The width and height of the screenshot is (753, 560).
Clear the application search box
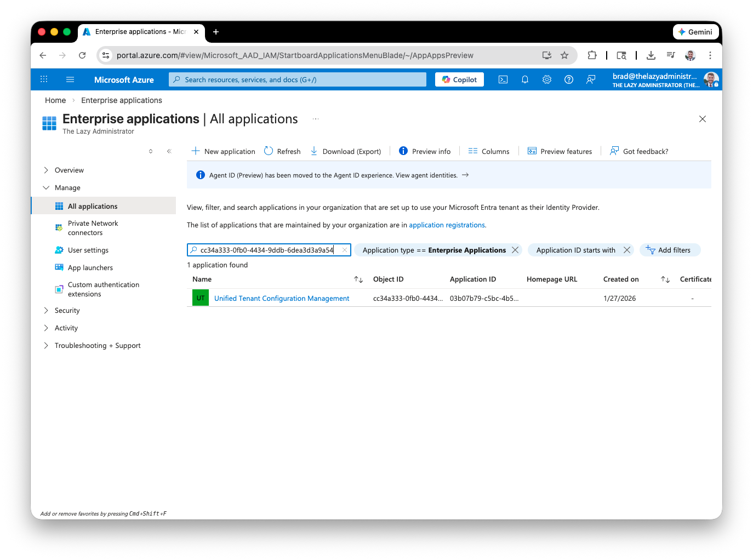[345, 250]
